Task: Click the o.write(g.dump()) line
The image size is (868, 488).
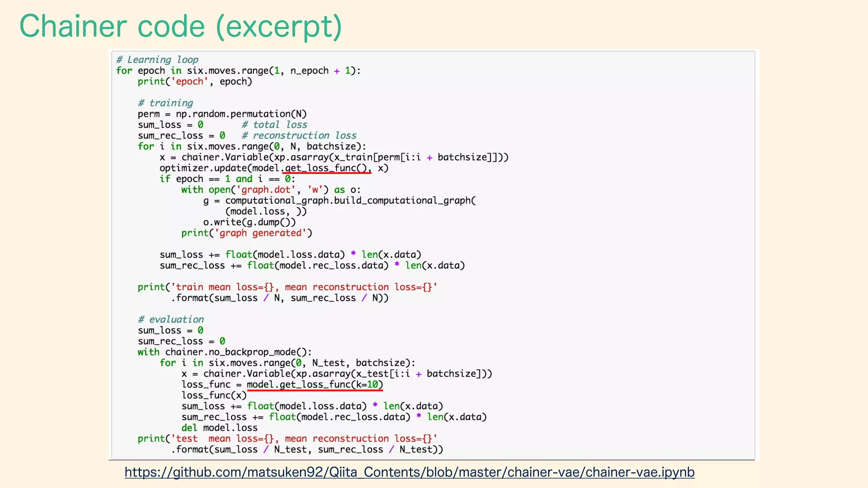Action: point(249,222)
